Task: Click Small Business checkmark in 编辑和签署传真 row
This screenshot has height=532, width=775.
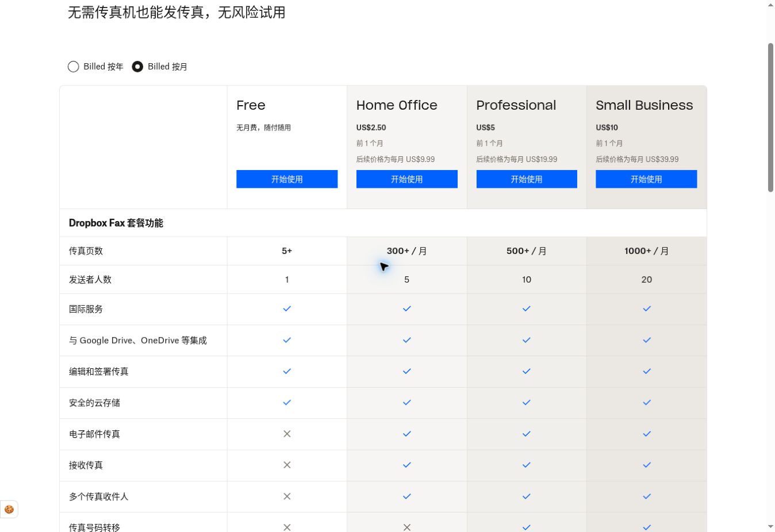Action: [647, 371]
